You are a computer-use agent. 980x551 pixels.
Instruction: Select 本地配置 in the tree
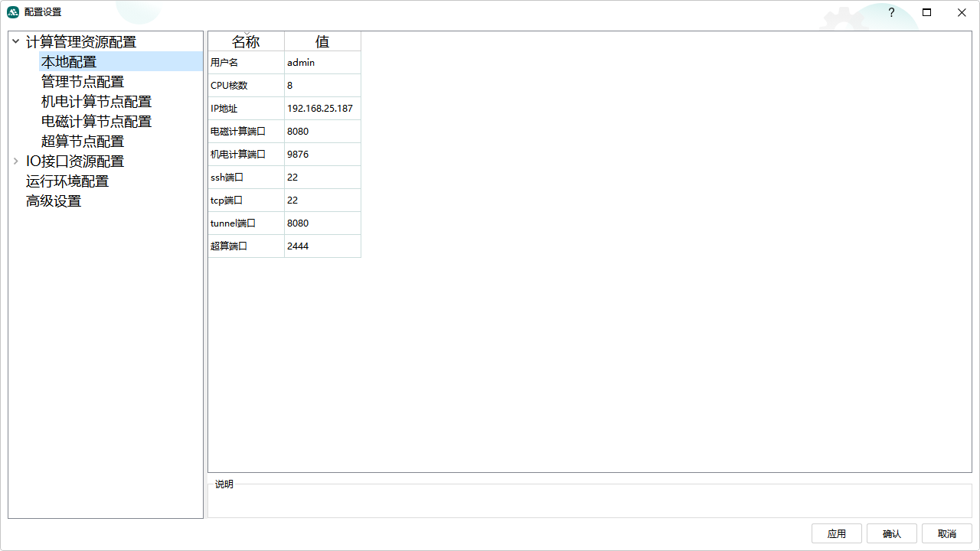69,62
